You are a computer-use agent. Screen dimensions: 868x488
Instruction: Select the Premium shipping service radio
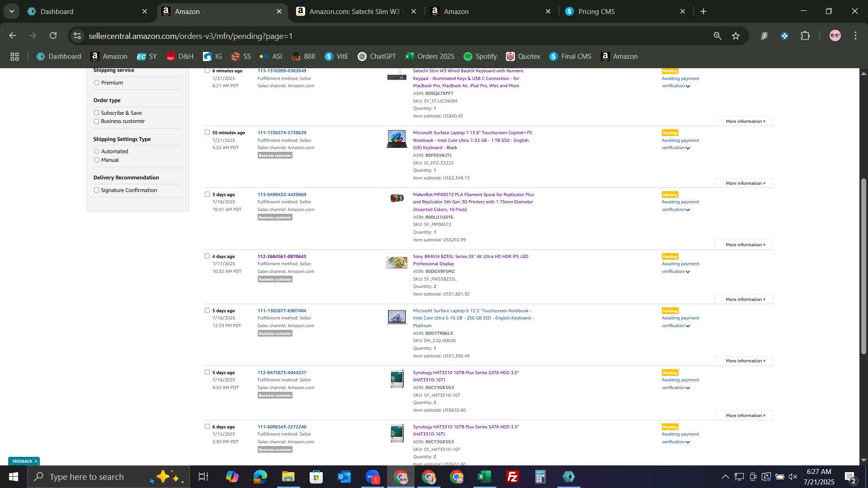(x=96, y=83)
